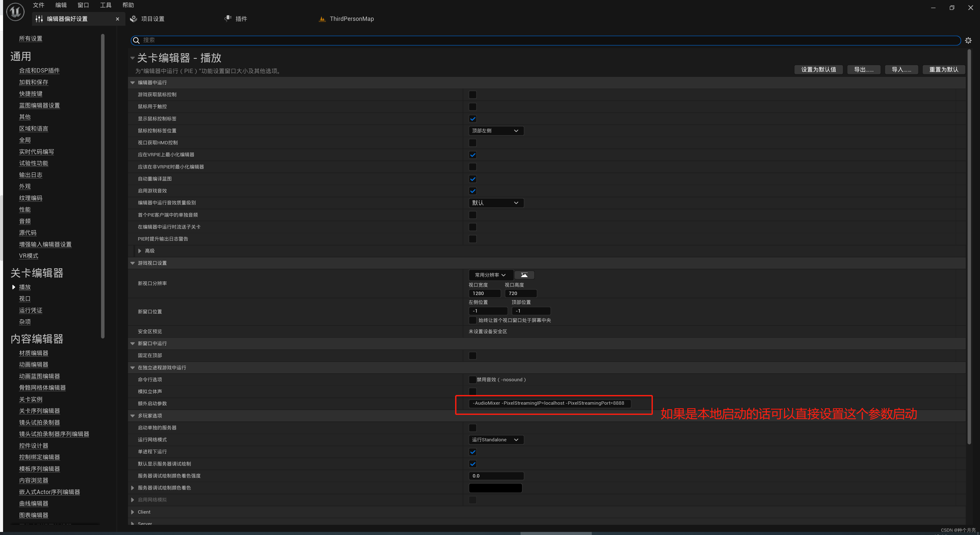Uncheck 显示鼠标控制标签
The height and width of the screenshot is (535, 980).
[x=472, y=119]
